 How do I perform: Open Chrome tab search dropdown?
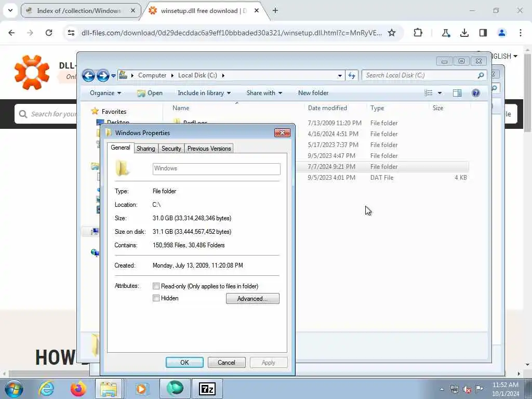point(10,10)
